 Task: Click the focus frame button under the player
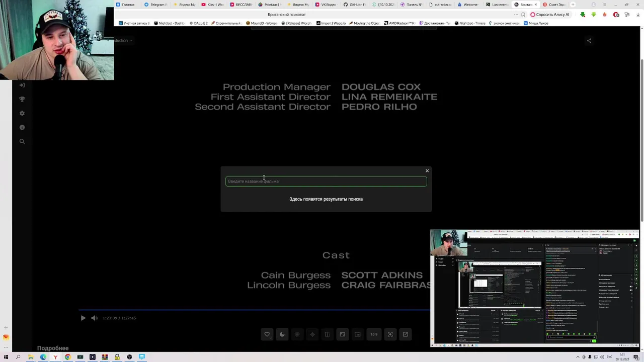coord(390,334)
